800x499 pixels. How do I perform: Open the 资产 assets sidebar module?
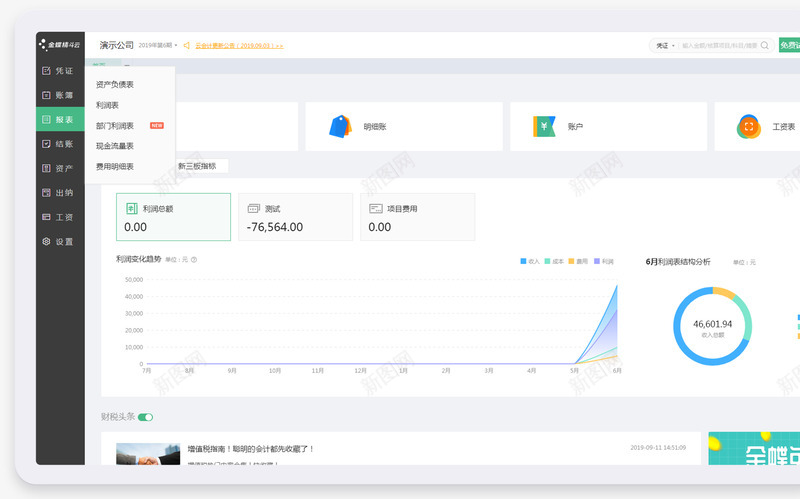[x=60, y=168]
